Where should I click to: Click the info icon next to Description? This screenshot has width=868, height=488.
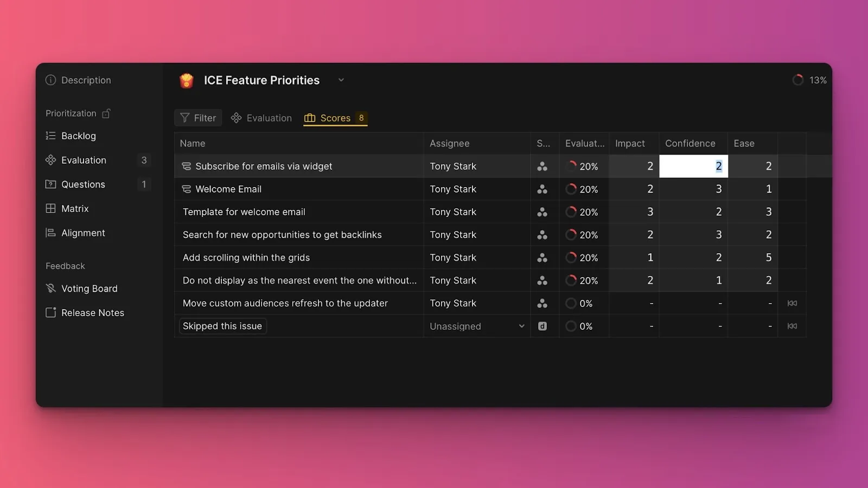50,80
